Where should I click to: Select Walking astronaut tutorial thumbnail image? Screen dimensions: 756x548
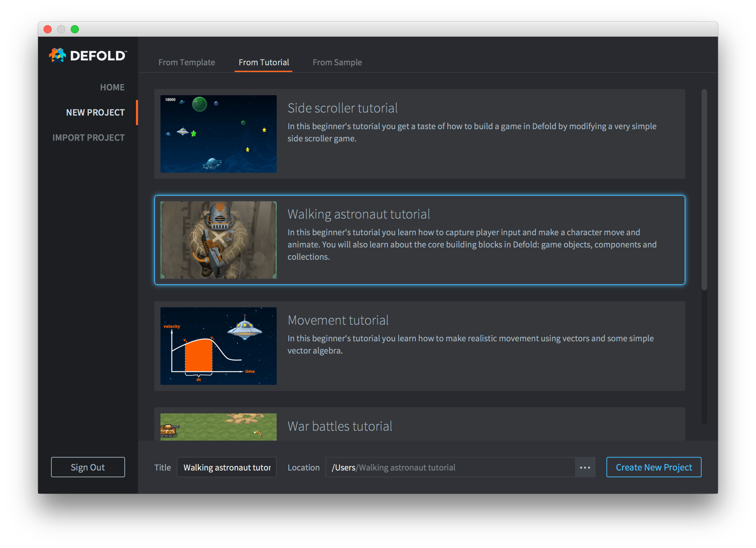tap(218, 240)
